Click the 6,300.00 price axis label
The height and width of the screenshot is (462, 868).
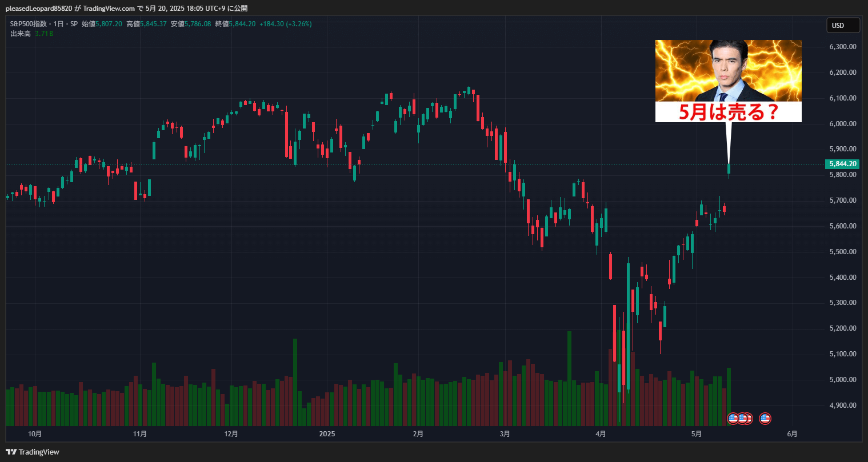click(x=842, y=47)
